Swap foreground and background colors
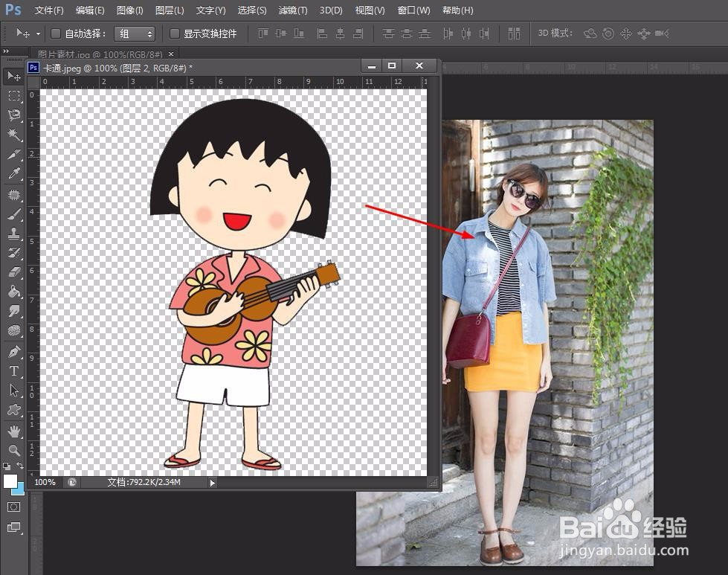 click(20, 466)
